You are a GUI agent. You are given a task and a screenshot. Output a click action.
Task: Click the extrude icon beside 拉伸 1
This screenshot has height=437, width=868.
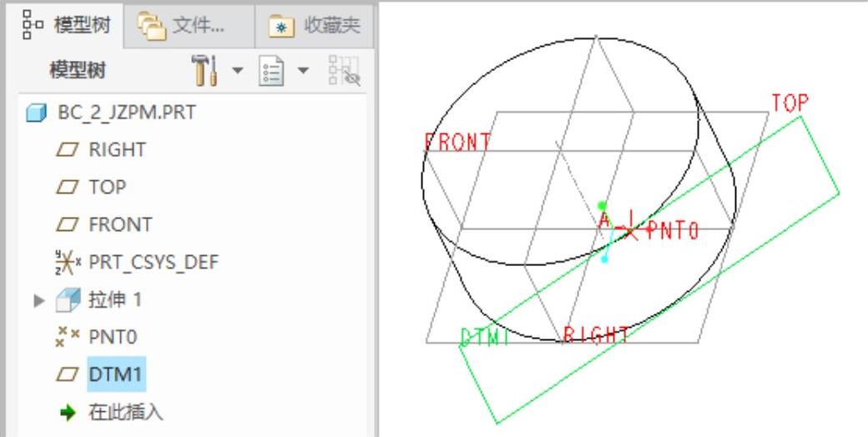[68, 300]
